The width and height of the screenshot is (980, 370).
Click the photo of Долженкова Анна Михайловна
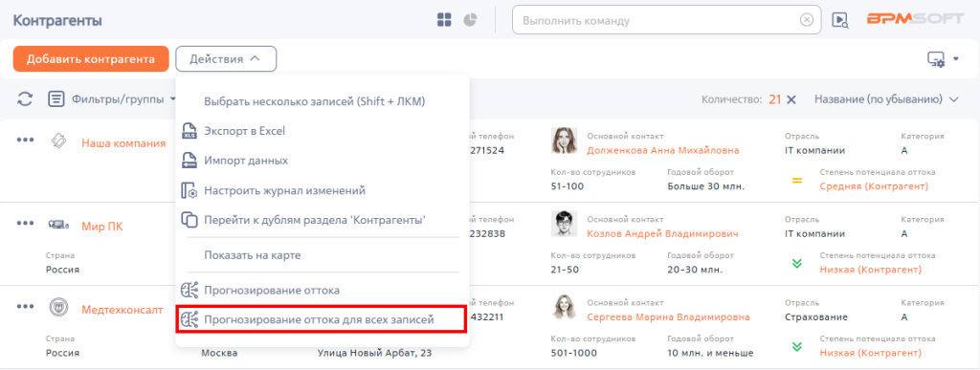click(564, 141)
